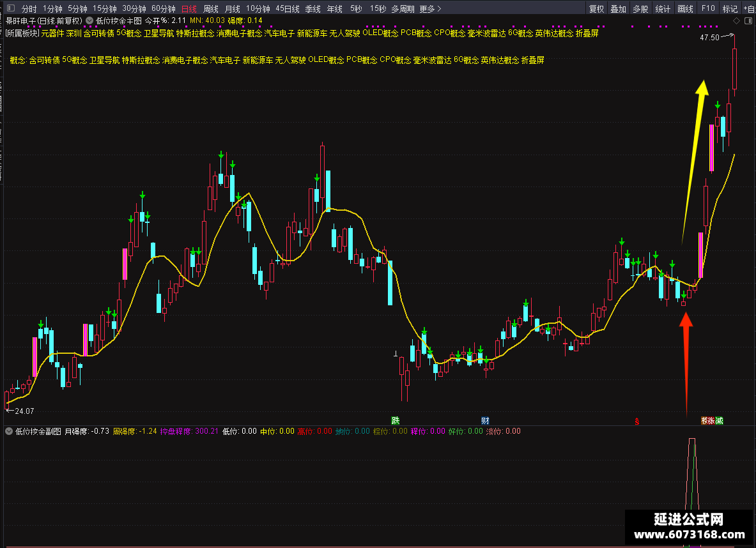The height and width of the screenshot is (548, 756).
Task: Switch to 60分钟 period tab
Action: tap(164, 9)
